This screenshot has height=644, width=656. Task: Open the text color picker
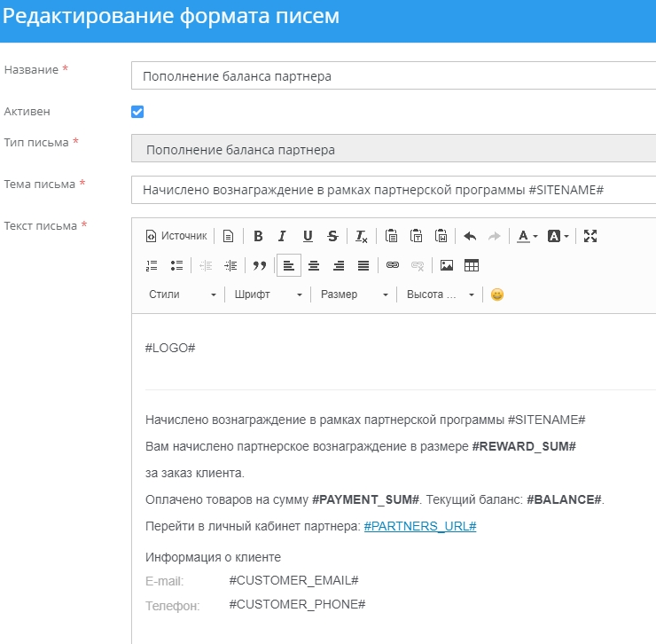pyautogui.click(x=527, y=236)
